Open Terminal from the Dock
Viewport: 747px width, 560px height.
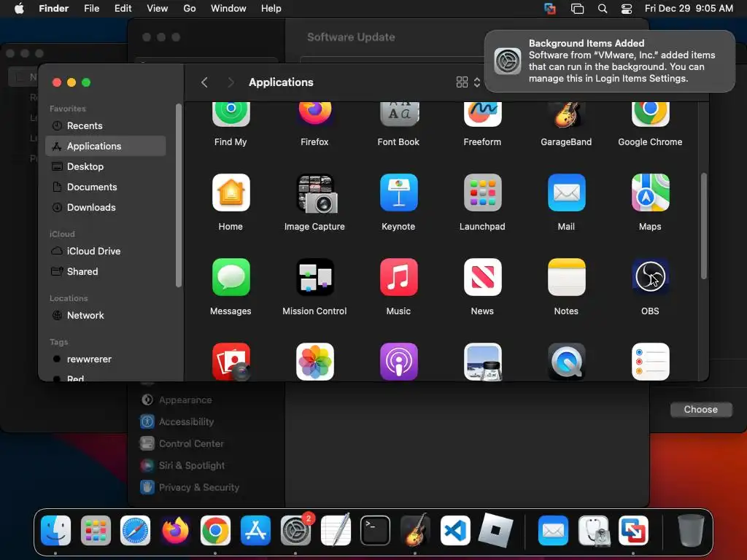376,531
